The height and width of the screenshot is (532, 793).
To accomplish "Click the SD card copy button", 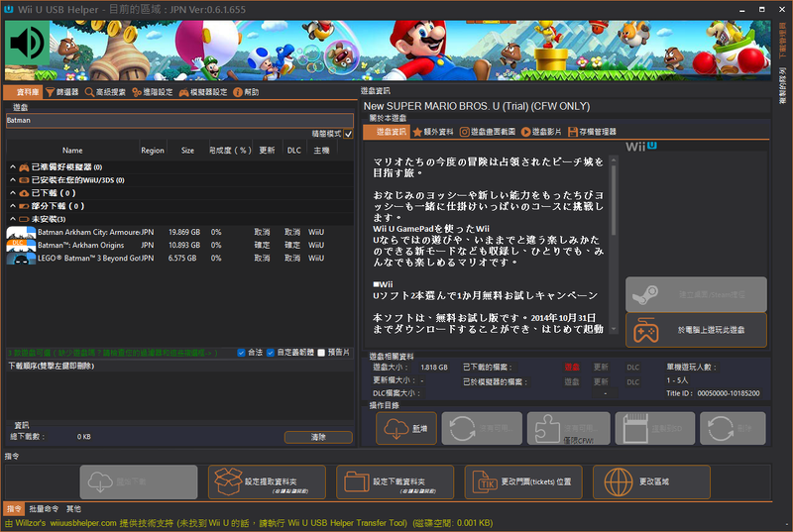I will (x=655, y=428).
